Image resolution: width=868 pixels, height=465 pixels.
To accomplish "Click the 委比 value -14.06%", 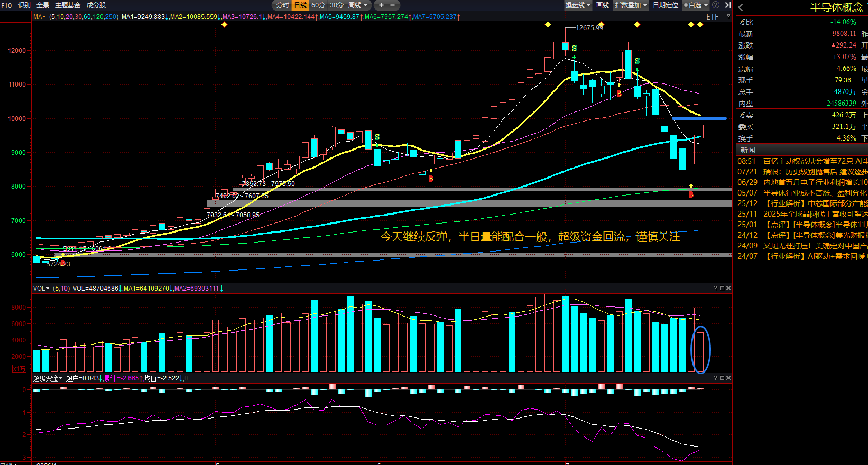I will click(843, 22).
